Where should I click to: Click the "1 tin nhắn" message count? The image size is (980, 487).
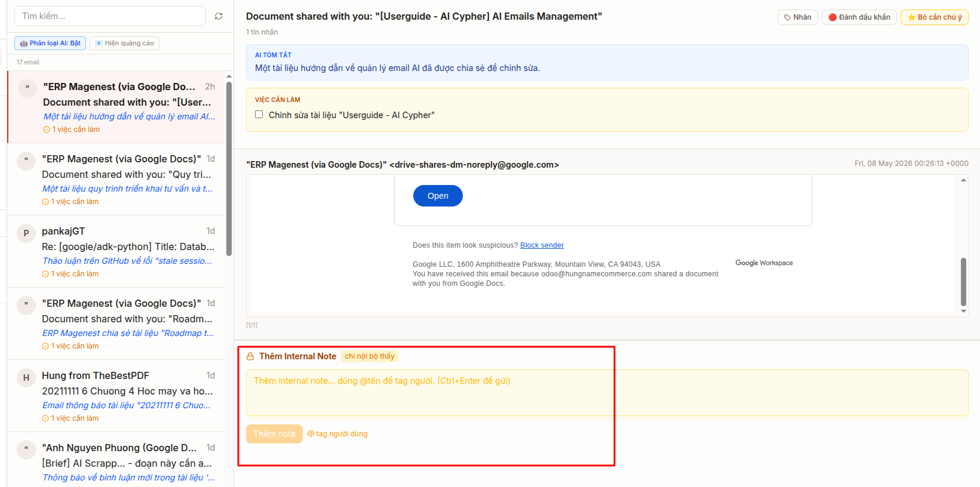coord(262,32)
